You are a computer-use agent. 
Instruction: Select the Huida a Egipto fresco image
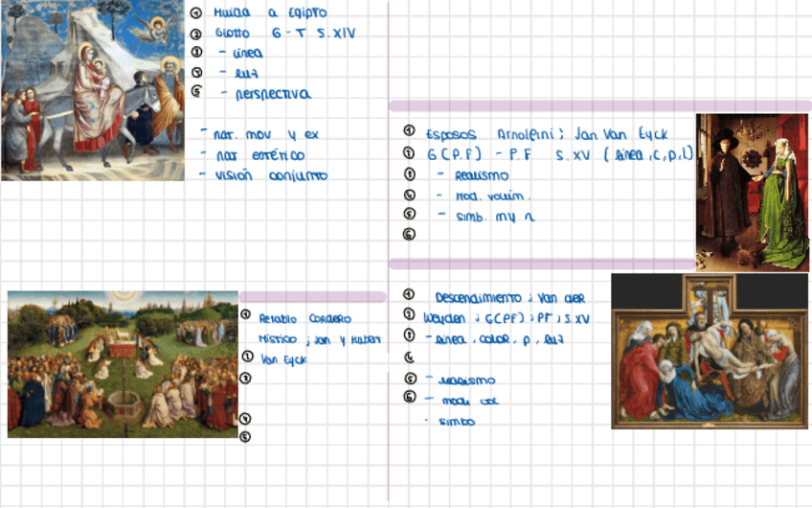93,90
